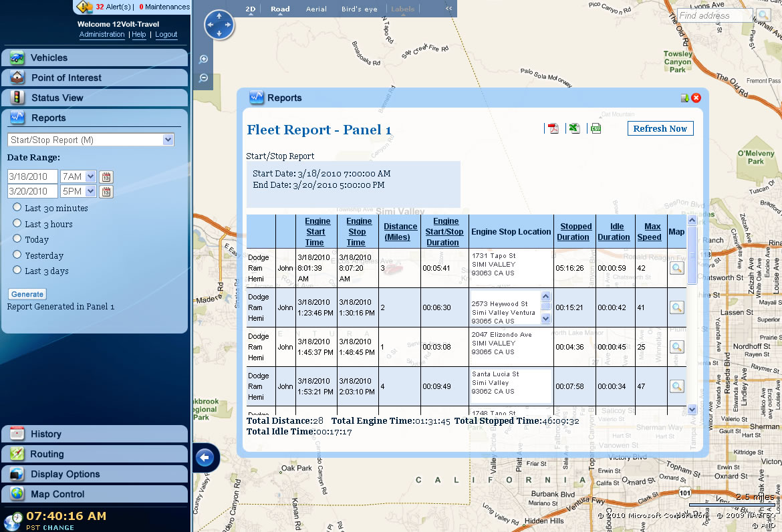Expand the History section
The image size is (782, 532).
[95, 434]
